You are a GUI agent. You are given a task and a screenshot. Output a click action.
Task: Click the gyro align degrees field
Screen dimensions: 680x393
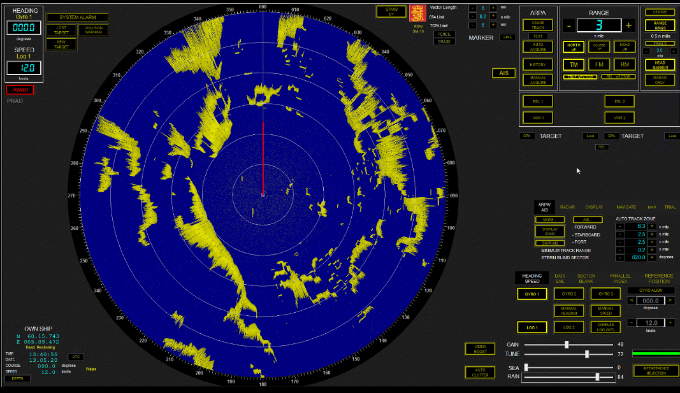pos(651,300)
